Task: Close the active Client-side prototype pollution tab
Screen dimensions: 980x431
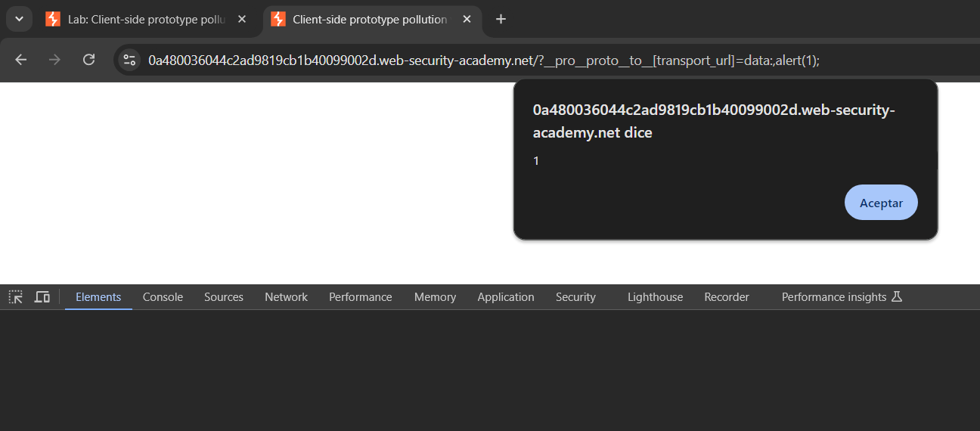Action: click(x=466, y=19)
